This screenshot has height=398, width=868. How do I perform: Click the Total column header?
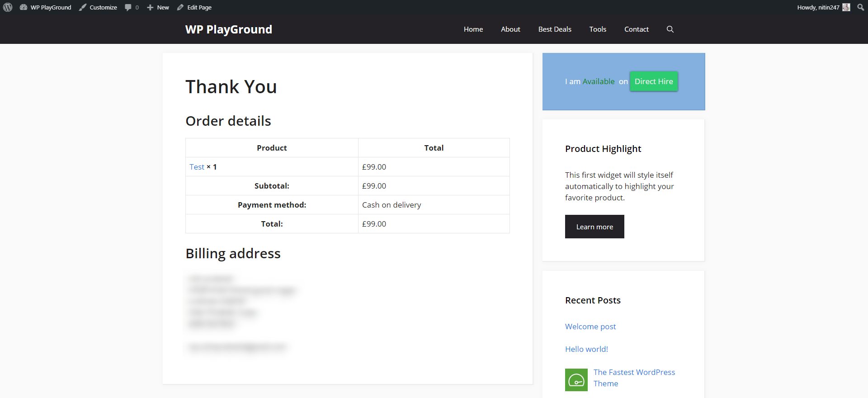pos(434,148)
